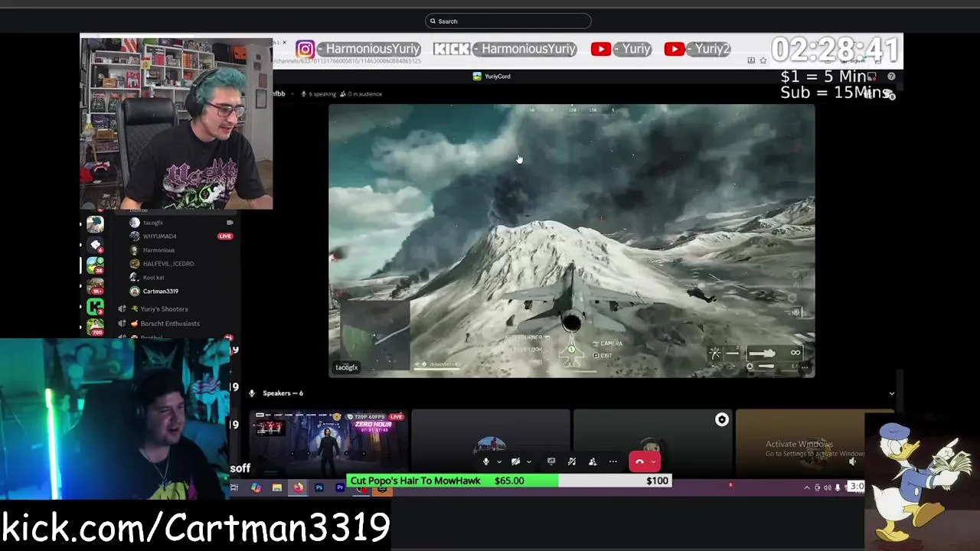Image resolution: width=980 pixels, height=551 pixels.
Task: Click the speaker icon on fourth speaker tile
Action: pos(853,461)
